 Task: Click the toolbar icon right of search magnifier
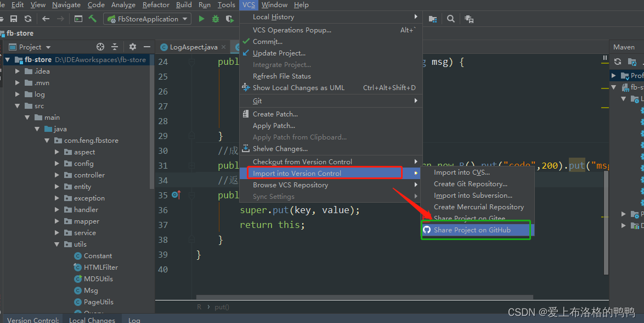click(468, 19)
